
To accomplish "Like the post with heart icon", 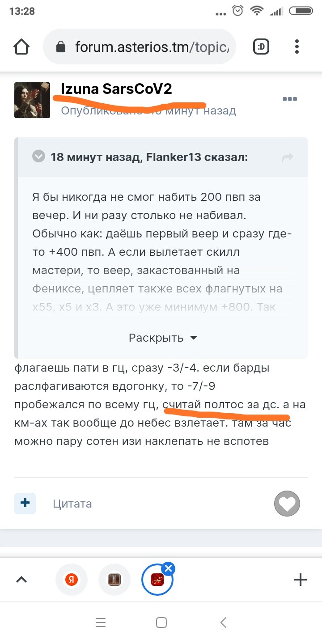I will (287, 504).
